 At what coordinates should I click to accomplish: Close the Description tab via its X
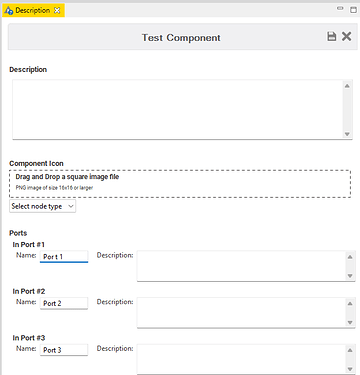pyautogui.click(x=57, y=10)
